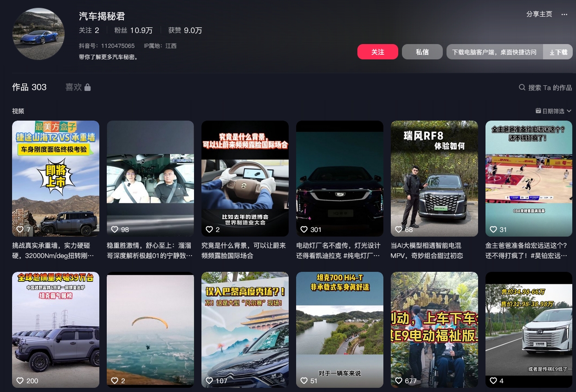Open the Cadillac front lights video
Image resolution: width=576 pixels, height=392 pixels.
pos(340,179)
